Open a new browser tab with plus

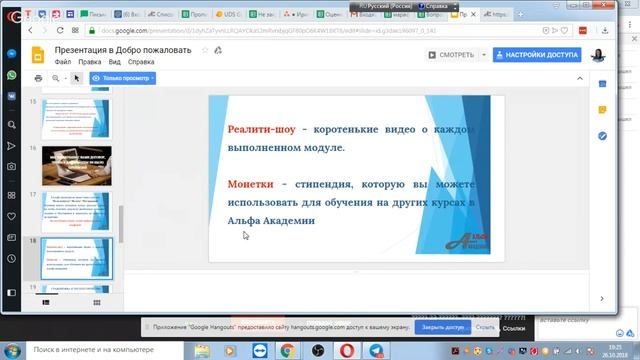(520, 14)
